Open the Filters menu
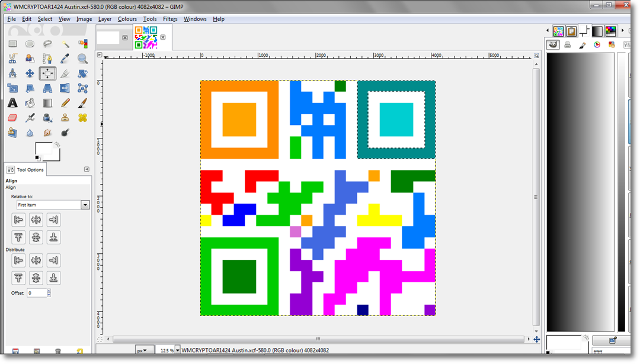The image size is (640, 364). 170,19
